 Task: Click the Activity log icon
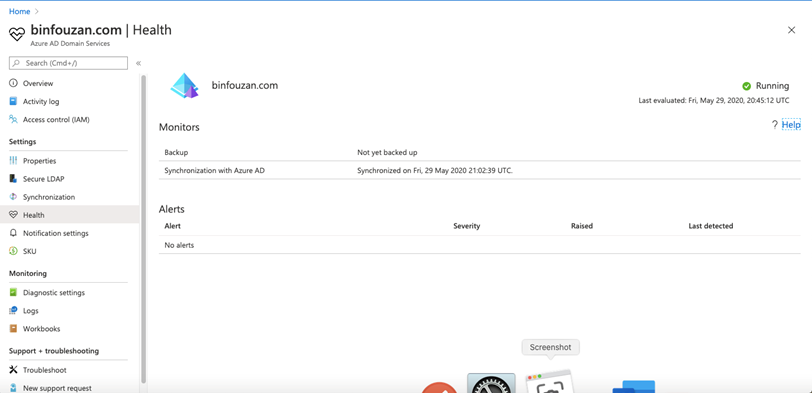click(x=13, y=101)
